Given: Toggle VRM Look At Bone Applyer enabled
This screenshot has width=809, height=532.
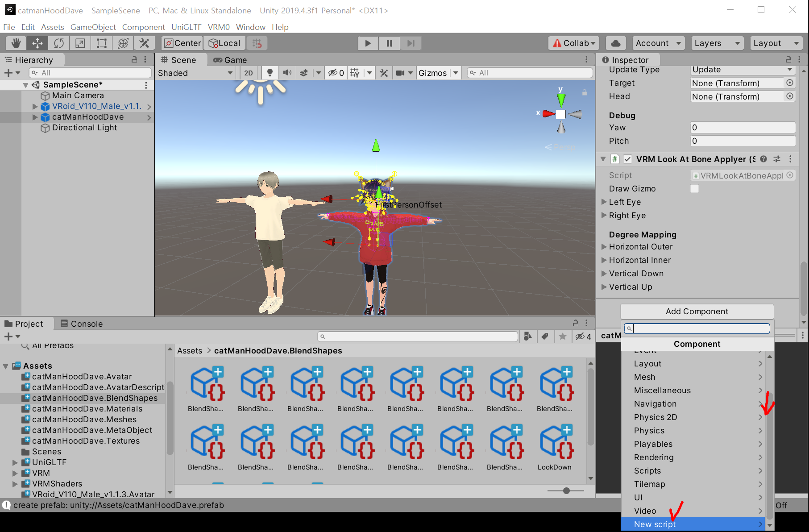Looking at the screenshot, I should click(627, 159).
